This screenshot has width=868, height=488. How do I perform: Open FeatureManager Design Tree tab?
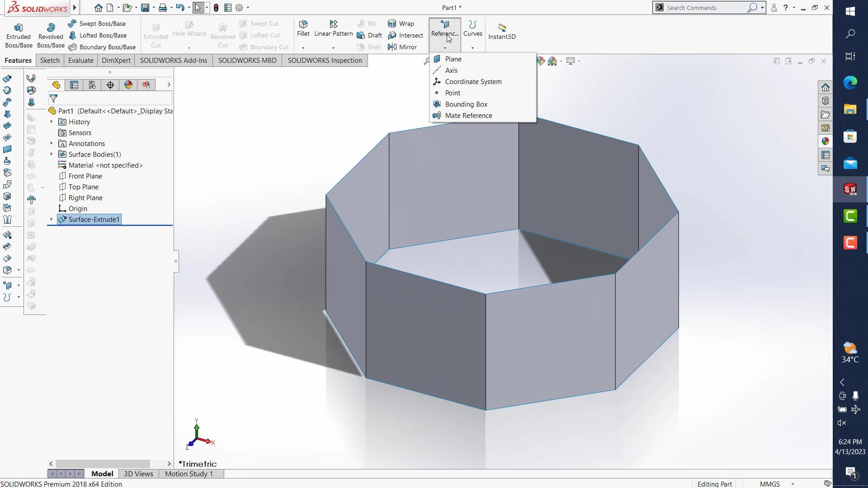[x=56, y=85]
